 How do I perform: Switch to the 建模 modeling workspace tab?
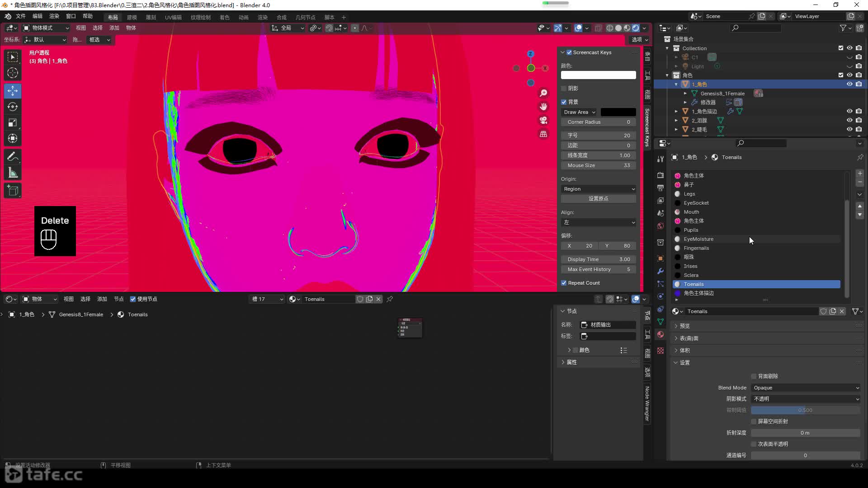pyautogui.click(x=132, y=17)
